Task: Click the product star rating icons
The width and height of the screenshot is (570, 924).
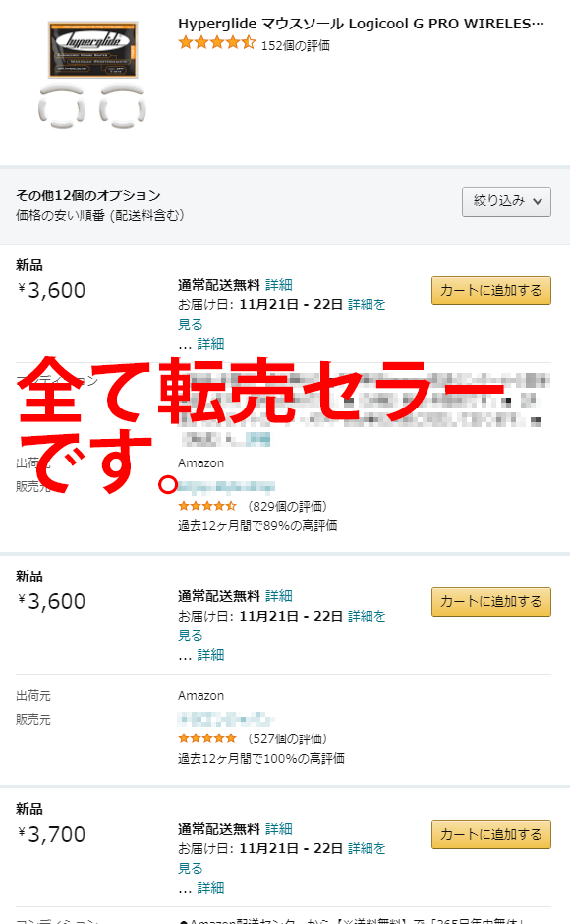Action: coord(216,43)
